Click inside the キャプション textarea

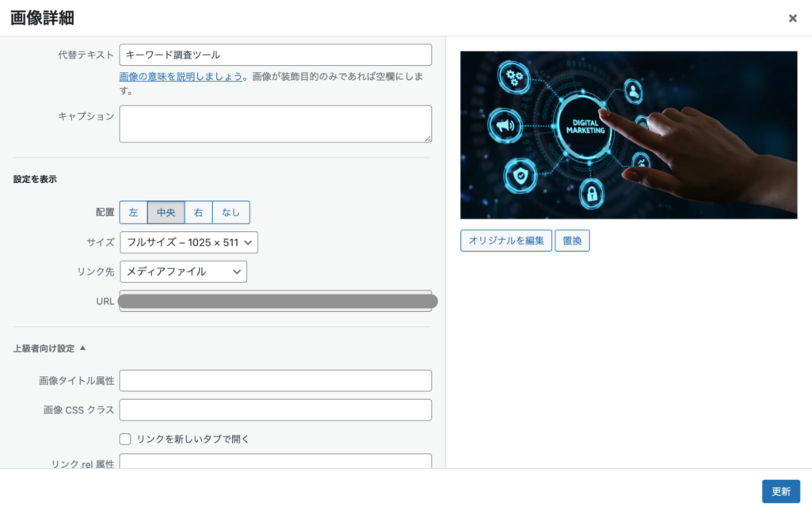pos(275,124)
